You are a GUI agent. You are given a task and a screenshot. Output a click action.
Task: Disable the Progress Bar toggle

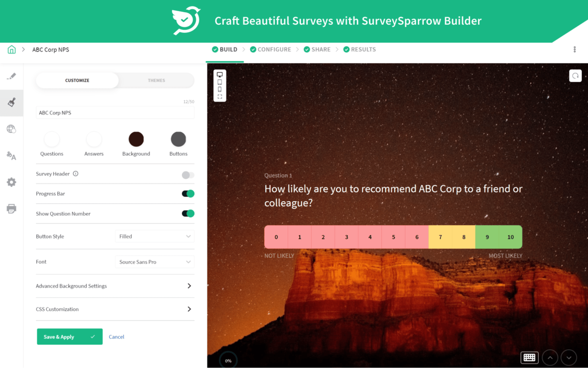tap(188, 193)
